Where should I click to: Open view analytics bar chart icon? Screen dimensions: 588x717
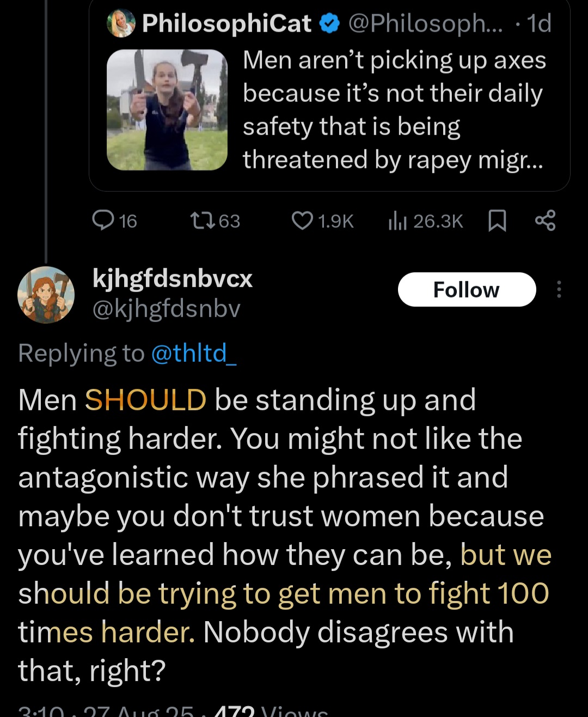coord(396,221)
